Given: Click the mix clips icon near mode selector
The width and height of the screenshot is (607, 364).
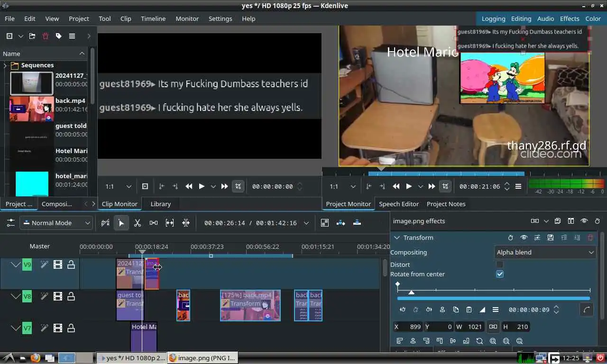Looking at the screenshot, I should [105, 223].
